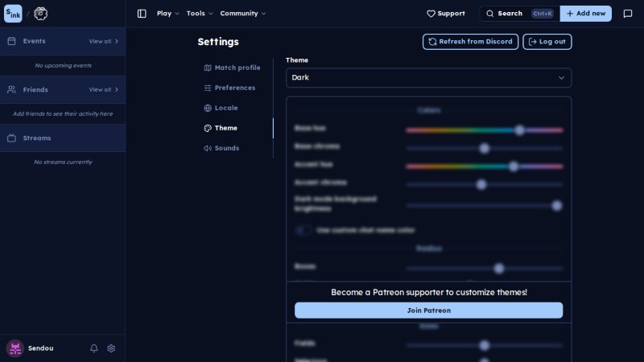The image size is (644, 362).
Task: Click the refresh icon in Refresh button
Action: pos(432,42)
